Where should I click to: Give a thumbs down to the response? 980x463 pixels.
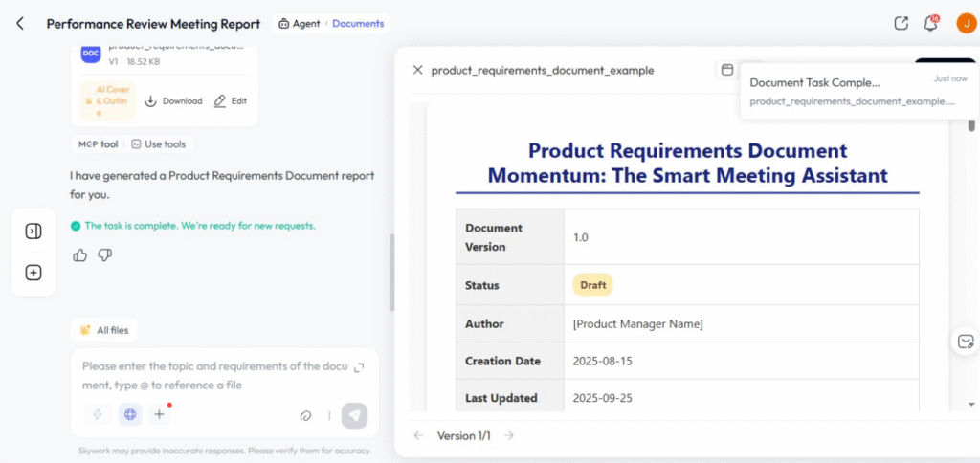pyautogui.click(x=105, y=254)
